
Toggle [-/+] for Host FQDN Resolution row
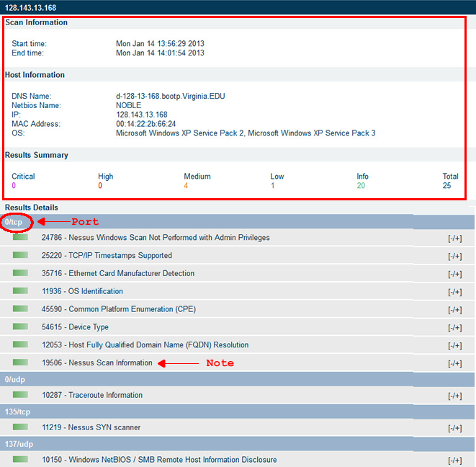click(x=454, y=346)
